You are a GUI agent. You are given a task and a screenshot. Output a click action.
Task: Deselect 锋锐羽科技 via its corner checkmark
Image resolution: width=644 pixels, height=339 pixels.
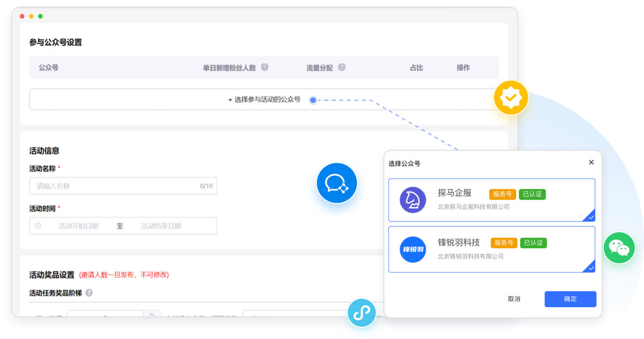pyautogui.click(x=591, y=268)
